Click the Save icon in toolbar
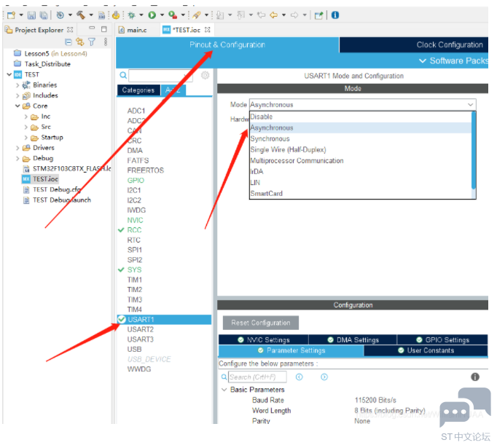The image size is (497, 448). click(31, 15)
